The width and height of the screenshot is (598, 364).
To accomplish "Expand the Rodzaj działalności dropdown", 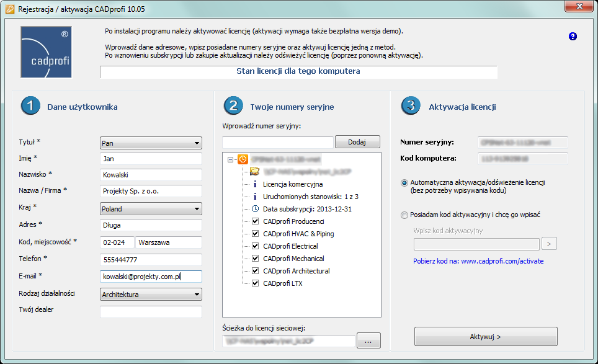I will pos(151,295).
